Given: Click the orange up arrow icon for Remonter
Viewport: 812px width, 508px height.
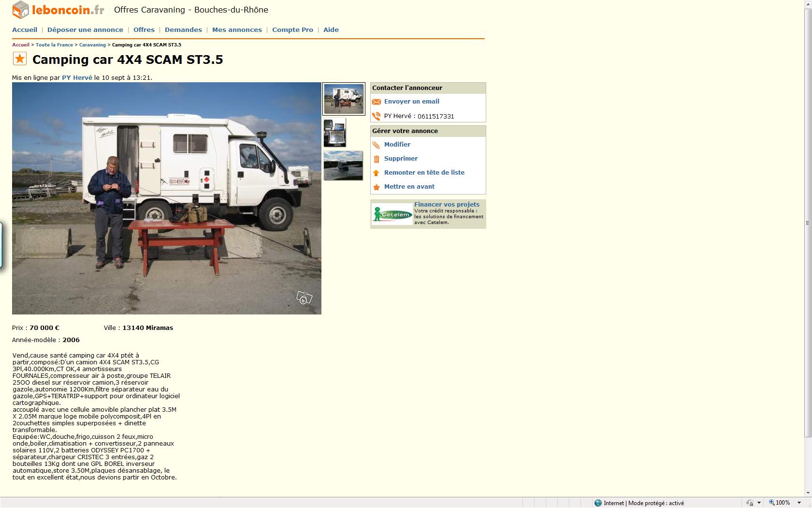Looking at the screenshot, I should click(377, 173).
